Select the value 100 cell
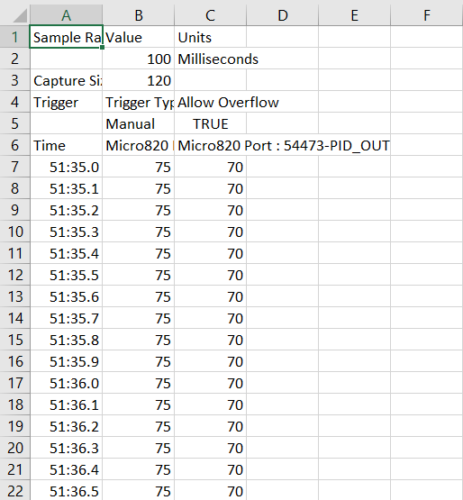This screenshot has height=500, width=463. tap(138, 59)
